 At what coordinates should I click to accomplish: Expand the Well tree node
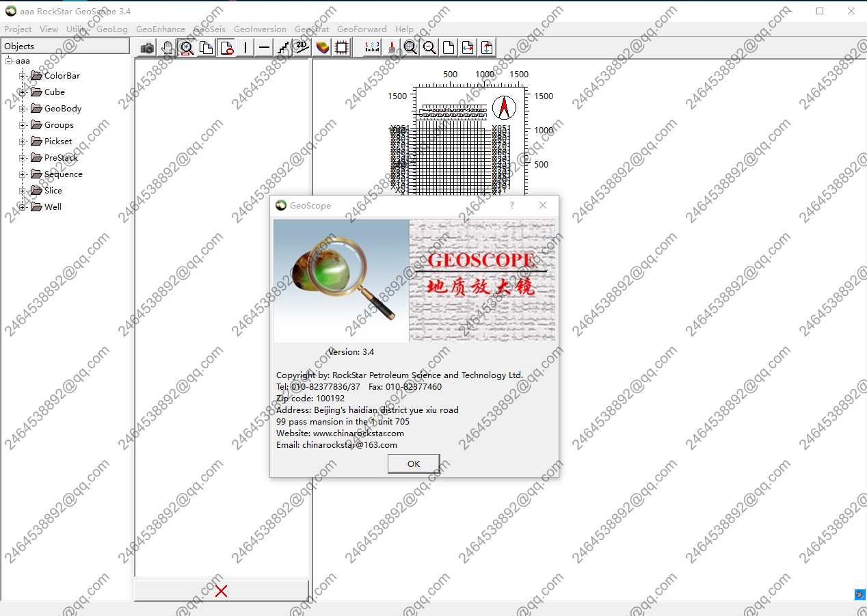(x=23, y=207)
